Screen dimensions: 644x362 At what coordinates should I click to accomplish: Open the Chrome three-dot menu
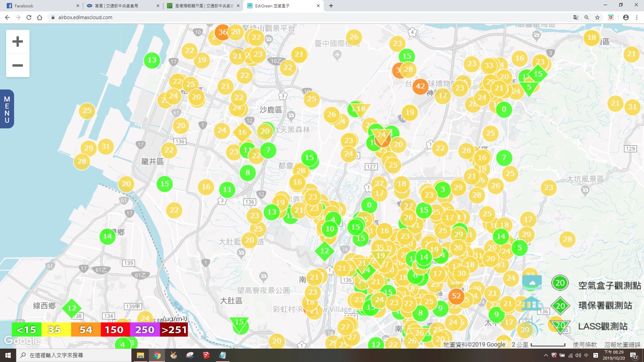637,17
